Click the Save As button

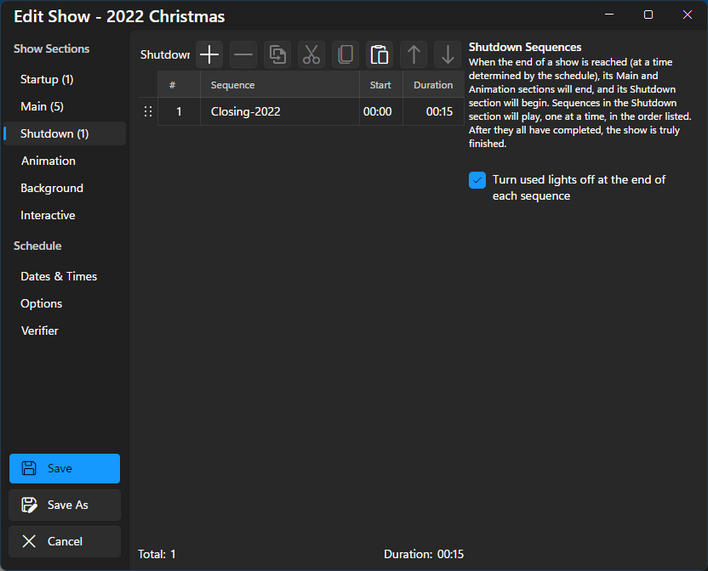point(65,505)
